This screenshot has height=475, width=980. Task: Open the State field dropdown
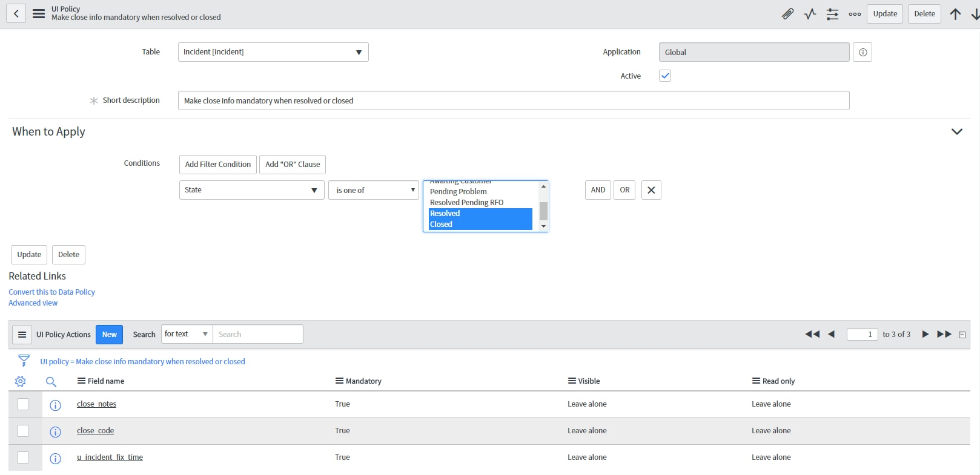pyautogui.click(x=251, y=190)
